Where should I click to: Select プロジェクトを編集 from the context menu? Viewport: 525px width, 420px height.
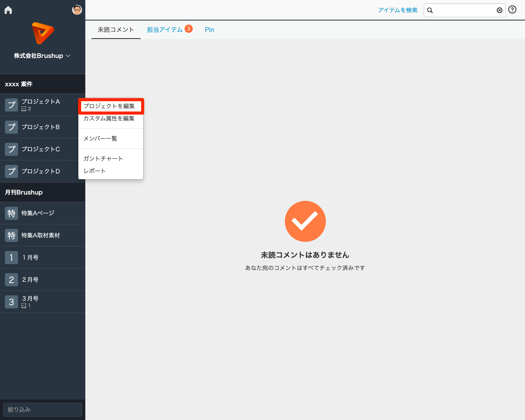pyautogui.click(x=111, y=106)
